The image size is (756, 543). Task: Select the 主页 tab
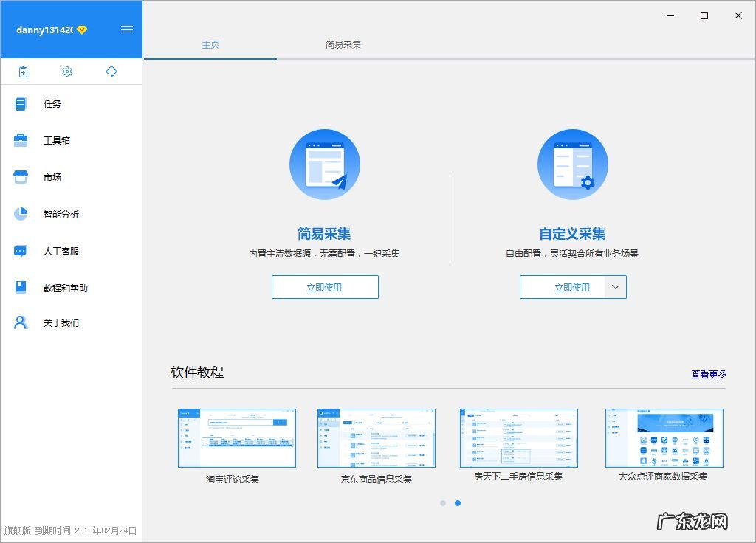210,44
